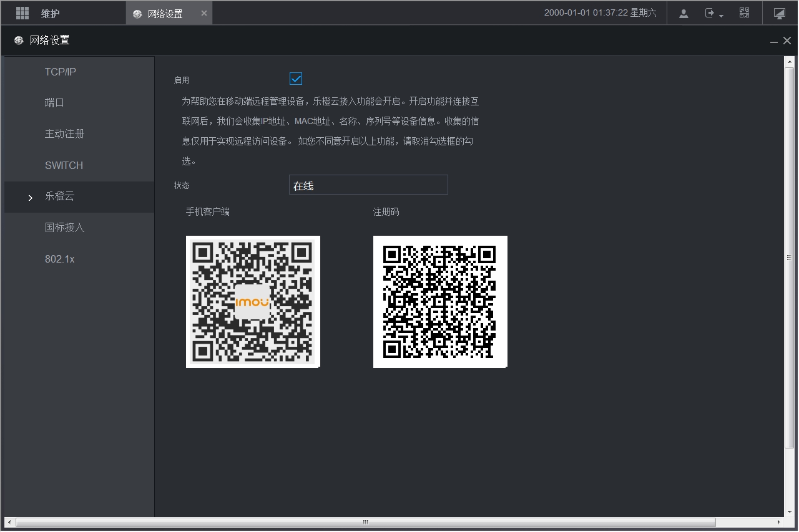Viewport: 799px width, 532px height.
Task: Select 国标接入 in the sidebar
Action: pos(64,228)
